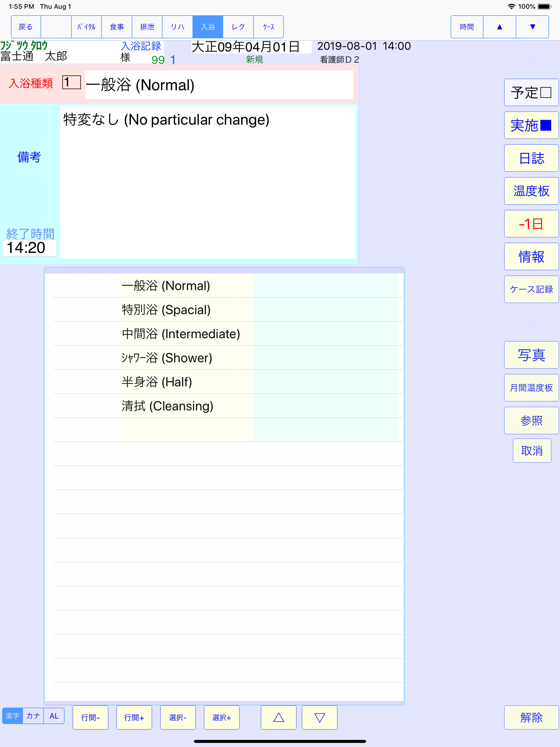Screen dimensions: 560x747
Task: Open the 温度板 temperature chart
Action: tap(531, 191)
